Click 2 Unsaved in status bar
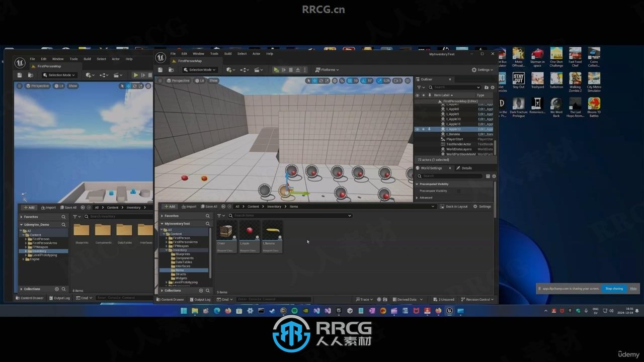Screen dimensions: 644x362 point(444,300)
